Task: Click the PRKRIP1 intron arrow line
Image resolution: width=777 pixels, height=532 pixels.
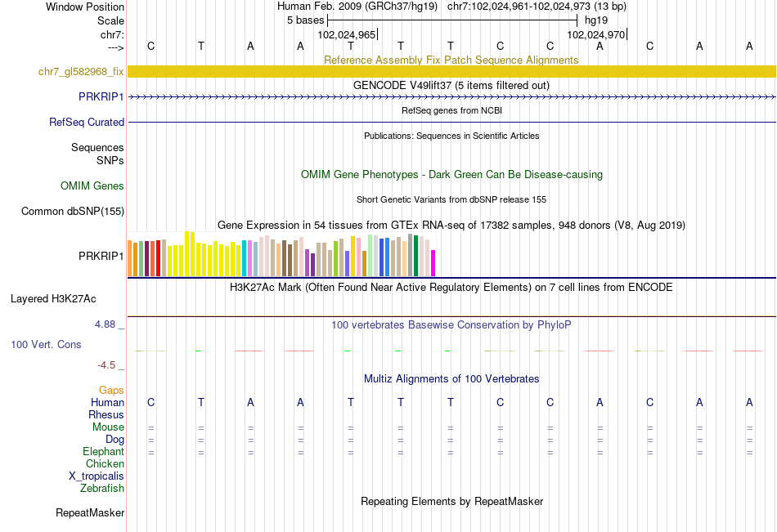Action: pyautogui.click(x=451, y=97)
